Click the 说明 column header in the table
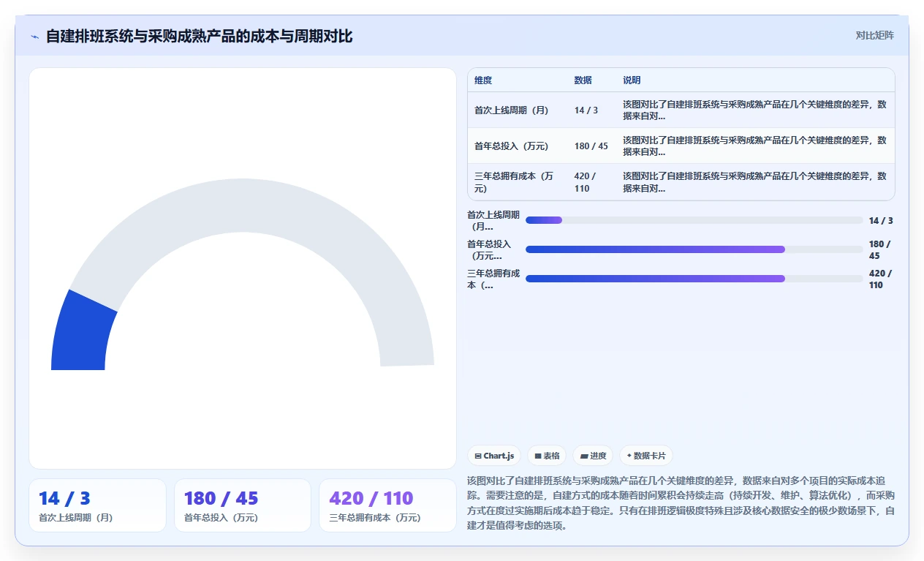The image size is (924, 561). [632, 80]
